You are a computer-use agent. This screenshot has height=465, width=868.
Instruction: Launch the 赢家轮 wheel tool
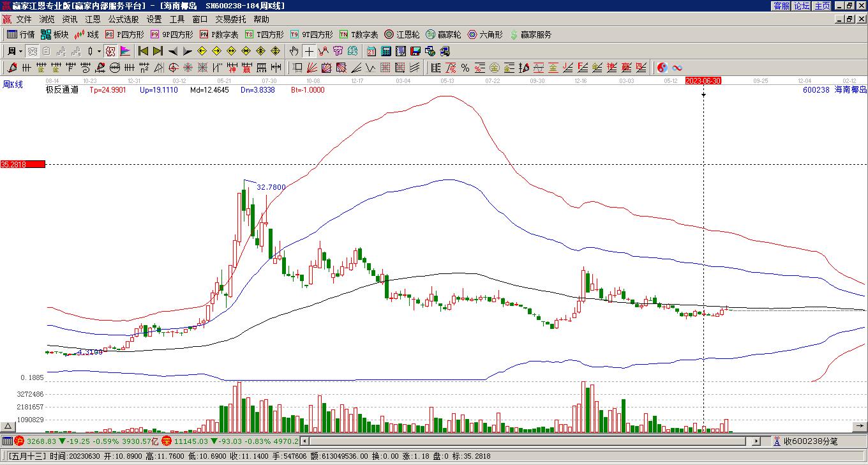coord(443,34)
